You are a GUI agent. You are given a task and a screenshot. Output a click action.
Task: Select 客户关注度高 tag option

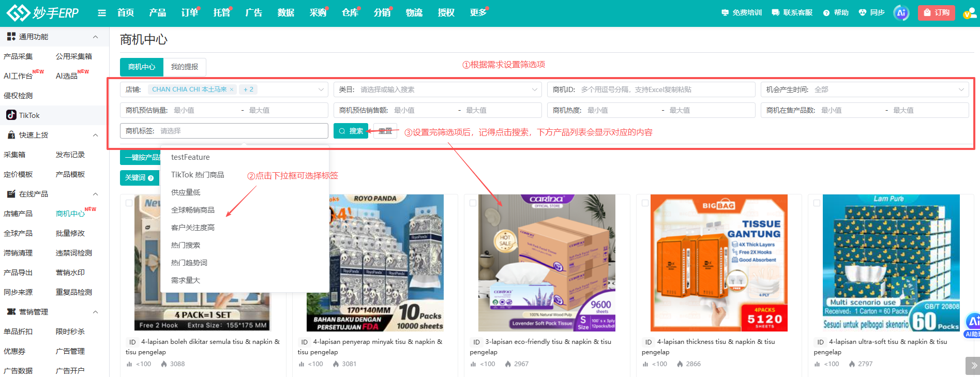(x=245, y=228)
